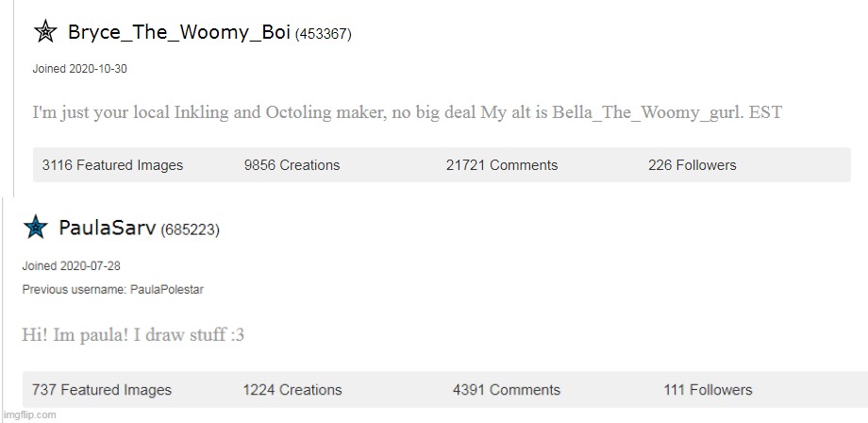Viewport: 868px width, 423px height.
Task: Click the 3116 Featured Images stat
Action: click(112, 165)
